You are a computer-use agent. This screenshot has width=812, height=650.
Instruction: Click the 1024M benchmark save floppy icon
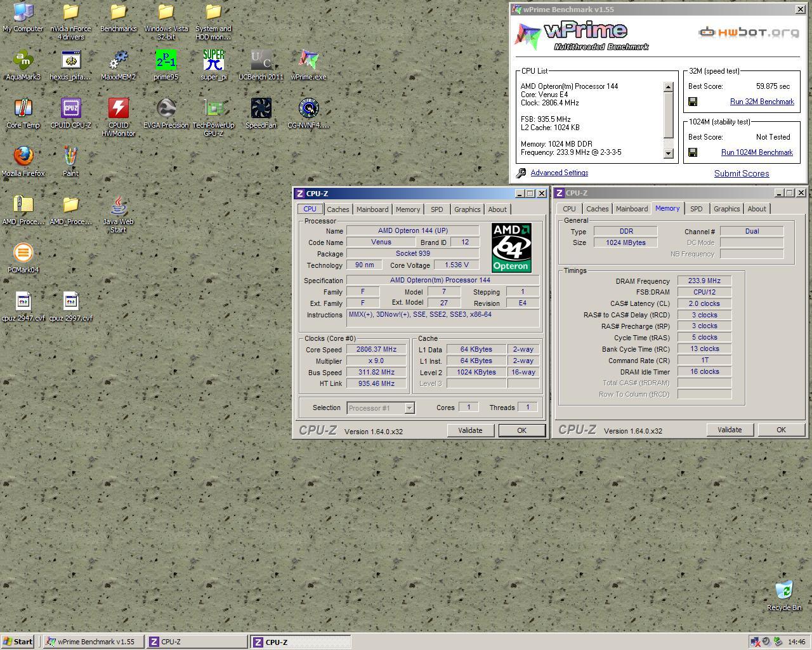point(693,152)
